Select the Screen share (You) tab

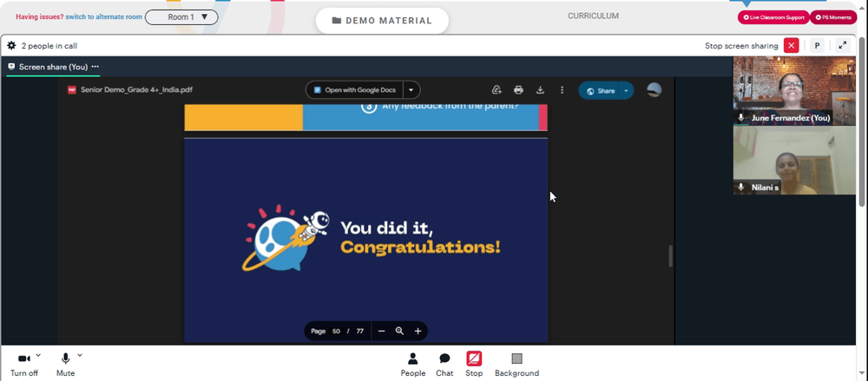coord(53,67)
